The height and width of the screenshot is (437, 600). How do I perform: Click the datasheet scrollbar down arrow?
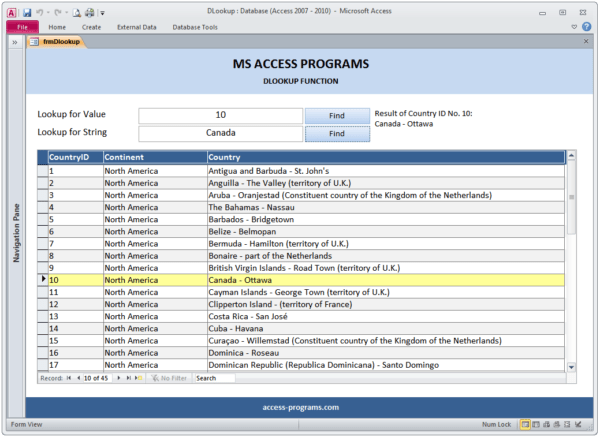click(571, 367)
